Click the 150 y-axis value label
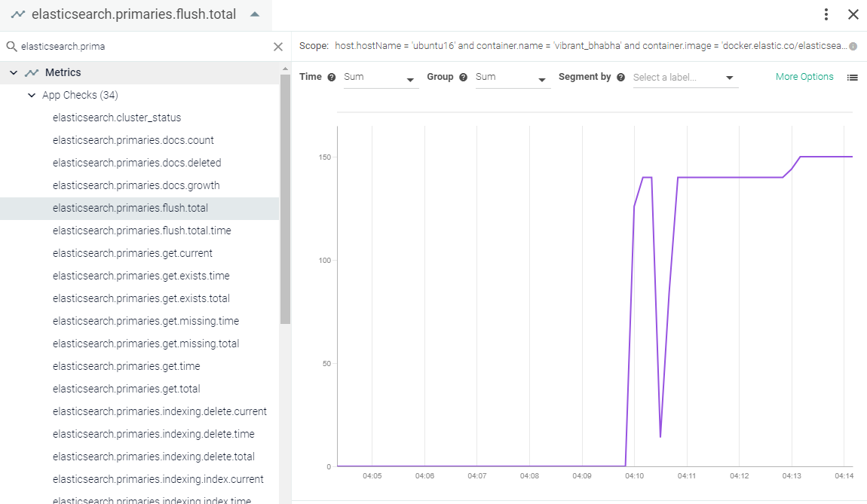 [x=325, y=157]
